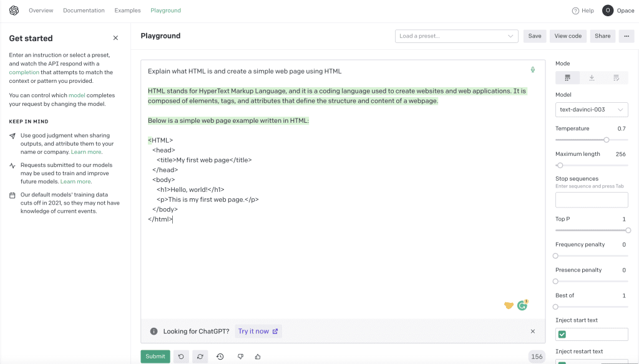Click the microphone icon in the prompt editor

tap(532, 70)
